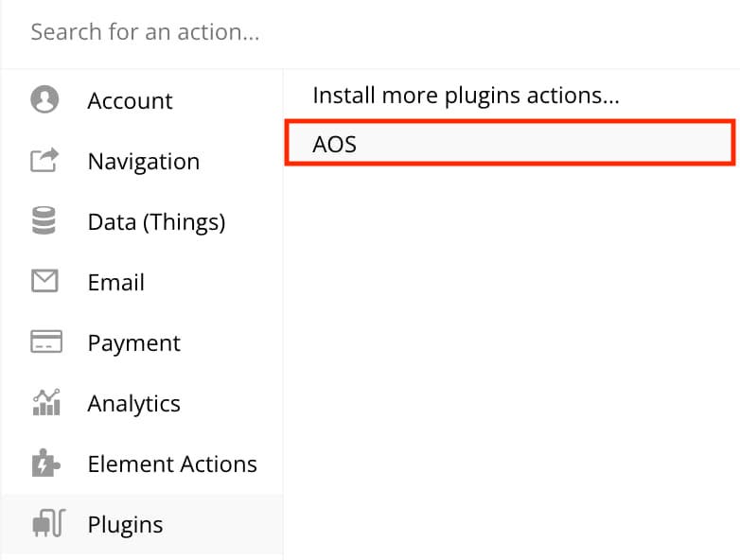
Task: Select the Element Actions label
Action: tap(172, 464)
